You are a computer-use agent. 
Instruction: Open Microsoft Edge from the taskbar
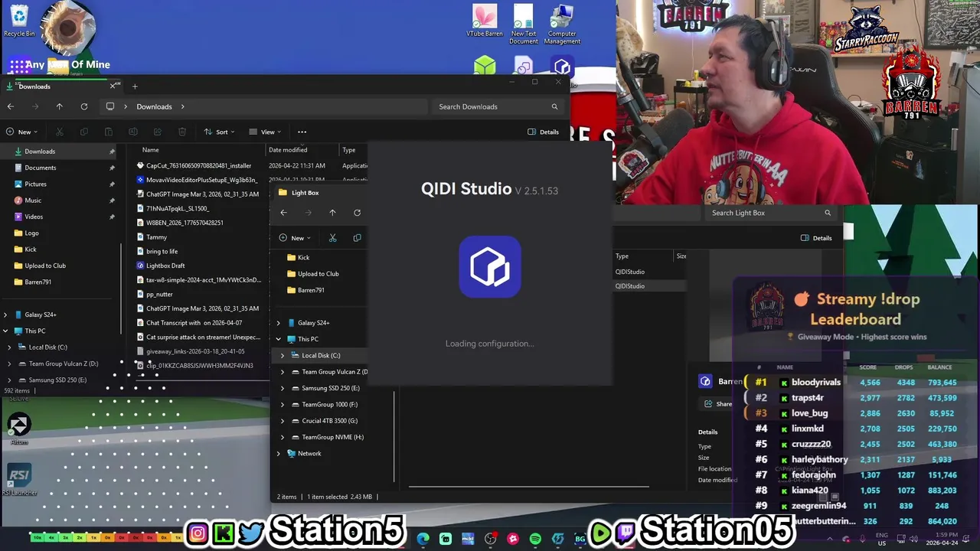[x=423, y=539]
